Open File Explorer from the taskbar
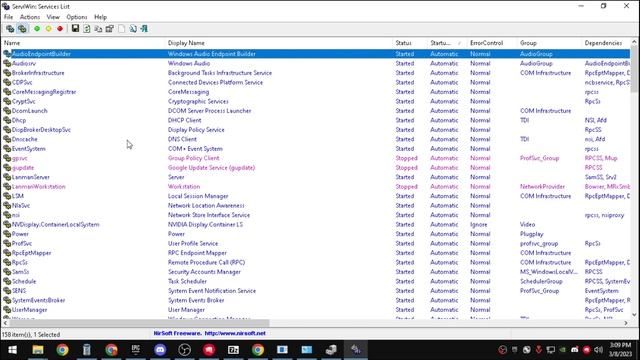This screenshot has height=360, width=640. [x=38, y=350]
